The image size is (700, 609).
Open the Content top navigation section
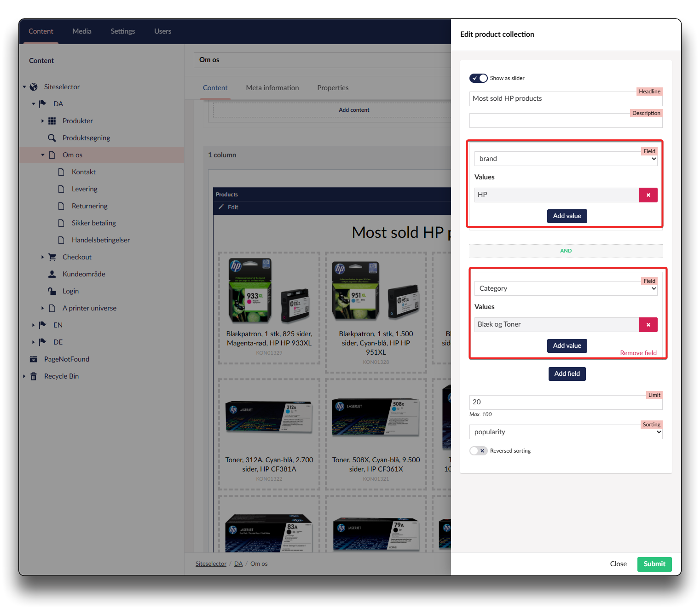41,31
